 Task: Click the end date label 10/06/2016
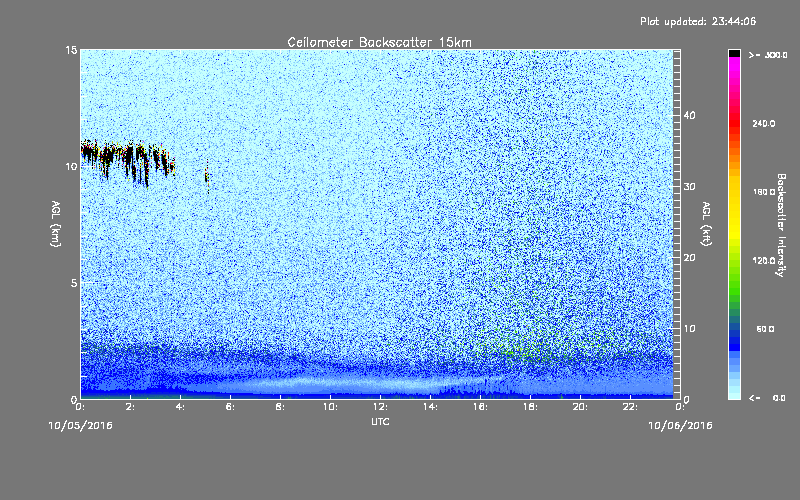680,426
